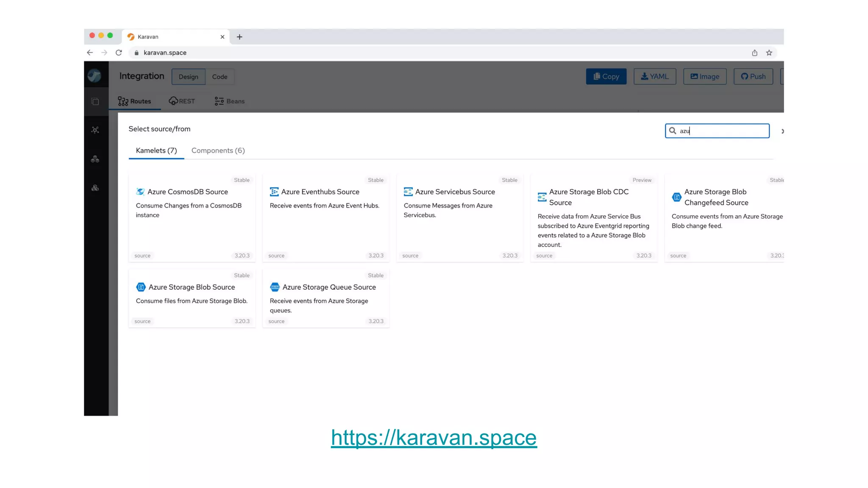
Task: Select the Kamelets (7) tab
Action: 156,150
